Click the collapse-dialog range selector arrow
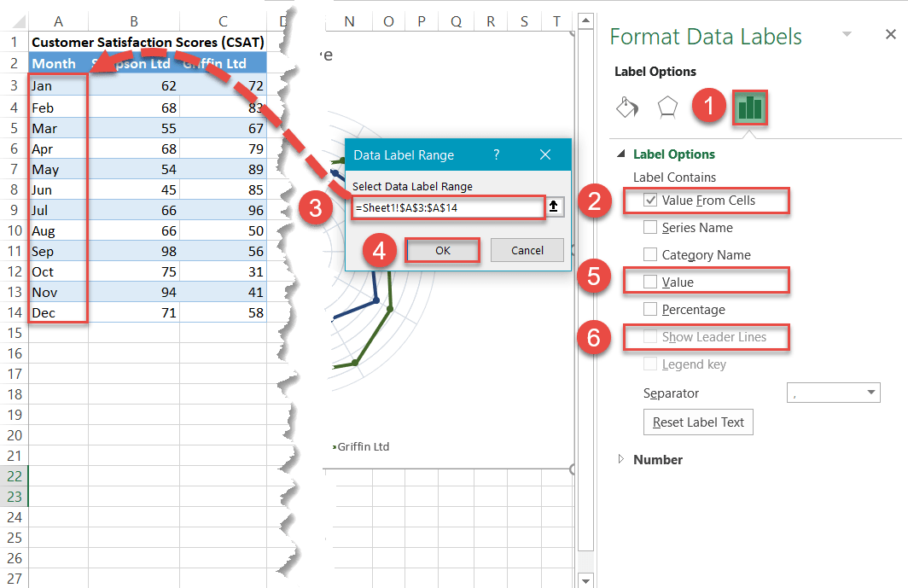This screenshot has height=588, width=908. pos(554,207)
